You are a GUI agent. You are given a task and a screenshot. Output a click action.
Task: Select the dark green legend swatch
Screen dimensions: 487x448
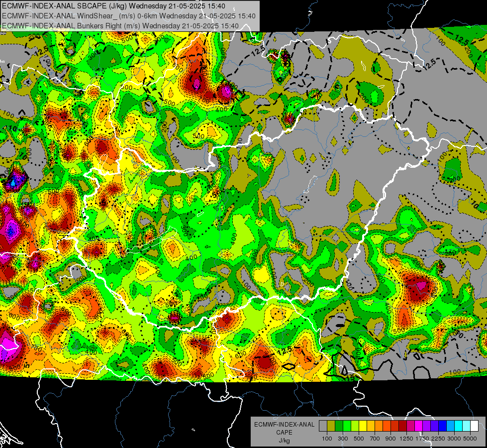coord(339,426)
